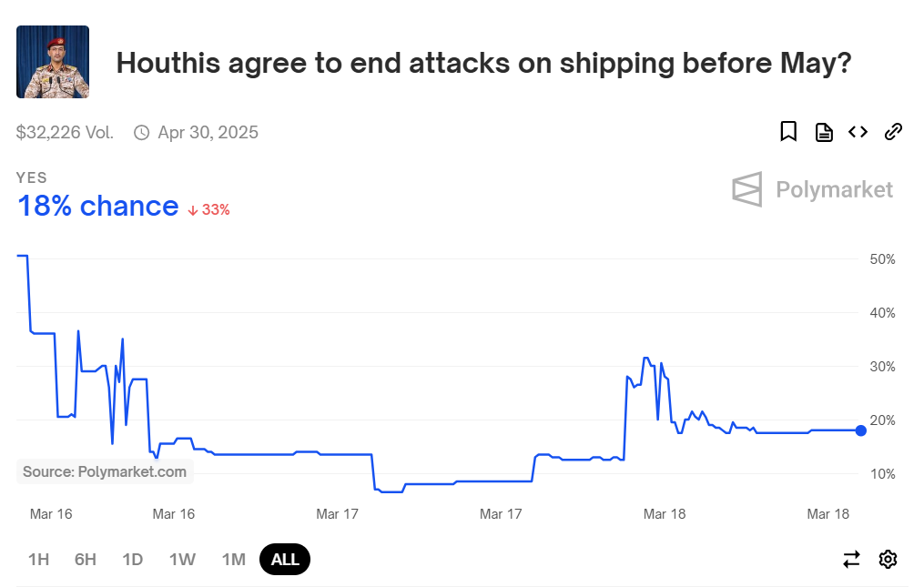Click the clock icon beside Apr 30, 2025
This screenshot has height=587, width=924.
click(x=141, y=133)
